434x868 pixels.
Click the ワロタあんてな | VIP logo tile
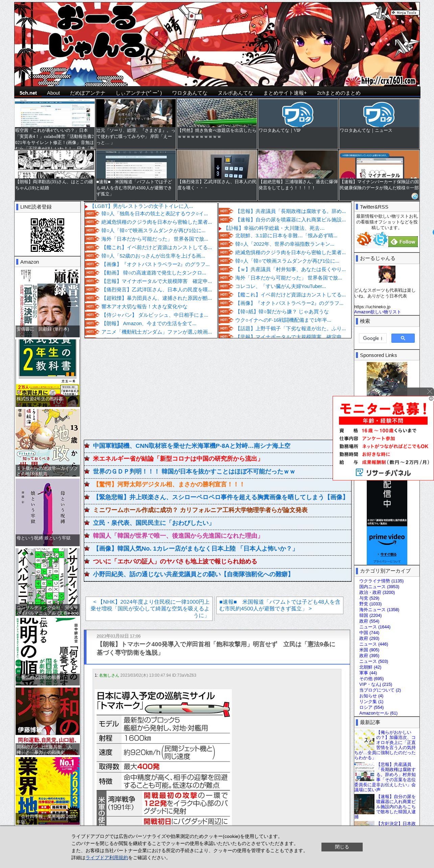click(x=298, y=124)
